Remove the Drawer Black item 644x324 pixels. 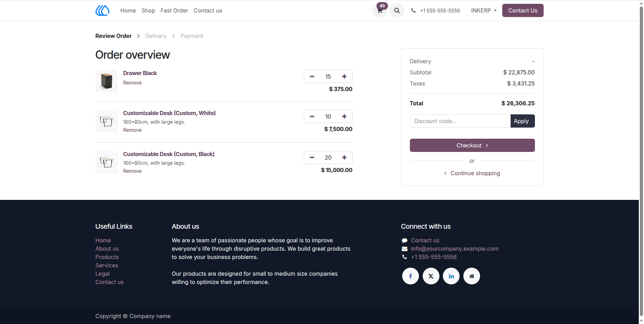click(132, 83)
